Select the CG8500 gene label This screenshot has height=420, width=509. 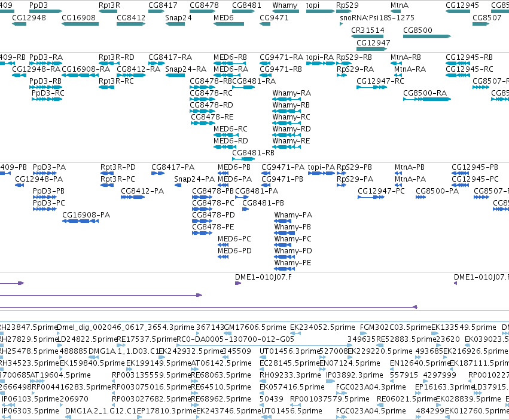pyautogui.click(x=417, y=30)
